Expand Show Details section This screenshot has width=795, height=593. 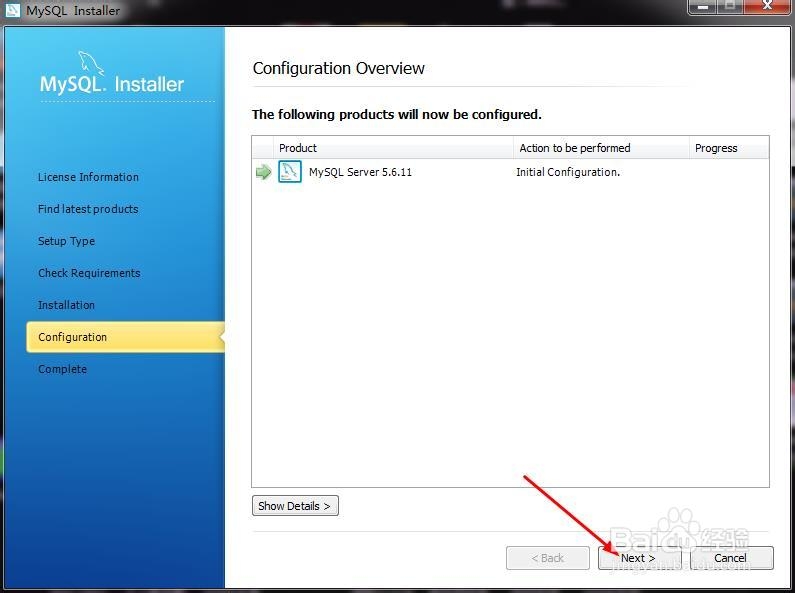(x=295, y=506)
